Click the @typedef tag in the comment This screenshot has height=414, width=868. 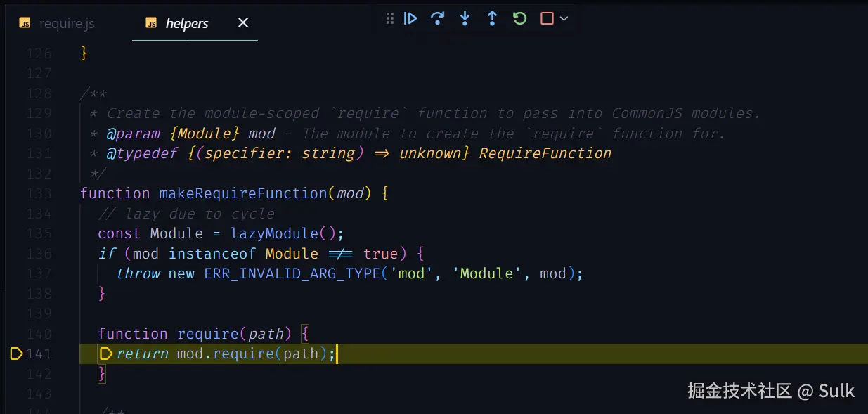143,153
